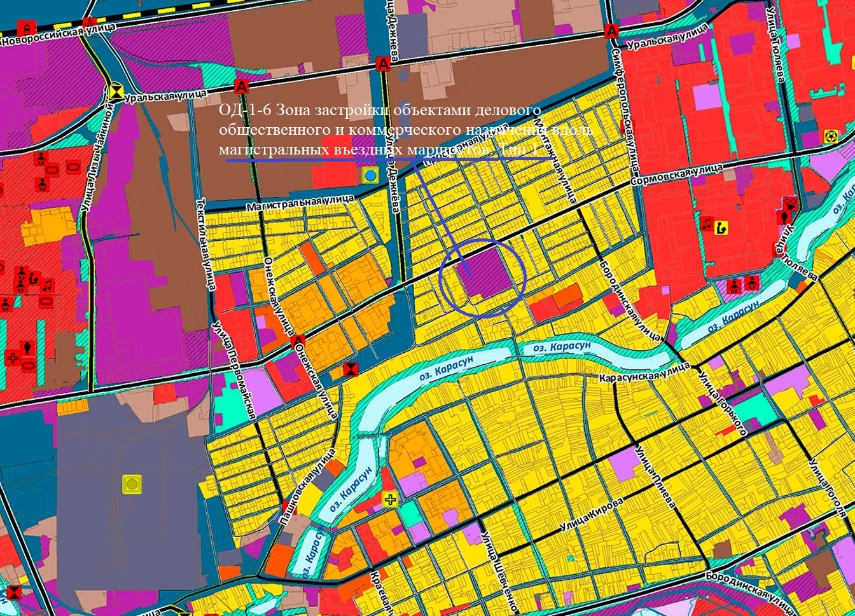Click the red hourglass marker at the map's lower-left edge

point(13,594)
